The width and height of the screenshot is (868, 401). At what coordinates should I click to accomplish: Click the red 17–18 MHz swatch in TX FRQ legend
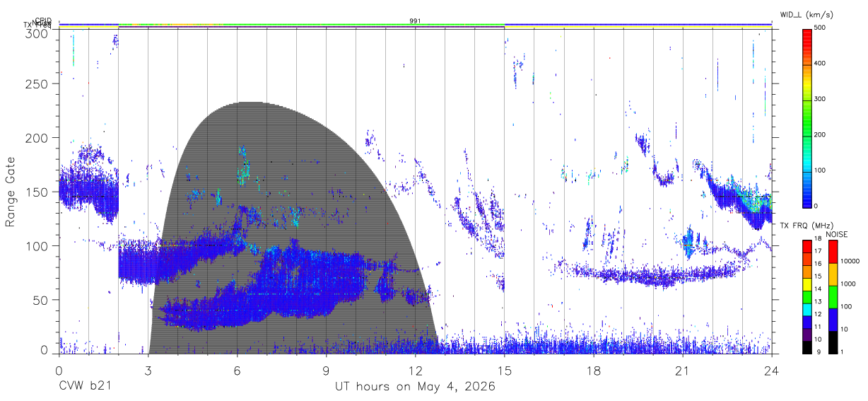(x=807, y=246)
